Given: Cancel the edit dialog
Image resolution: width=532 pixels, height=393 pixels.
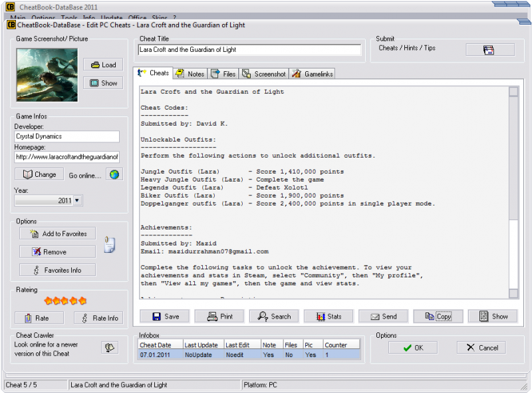Looking at the screenshot, I should (x=481, y=348).
